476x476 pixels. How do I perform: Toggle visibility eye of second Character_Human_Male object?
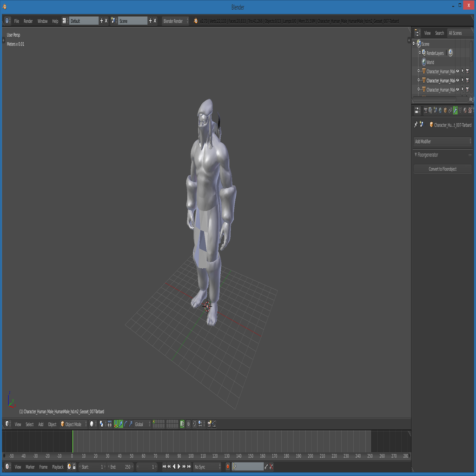457,80
